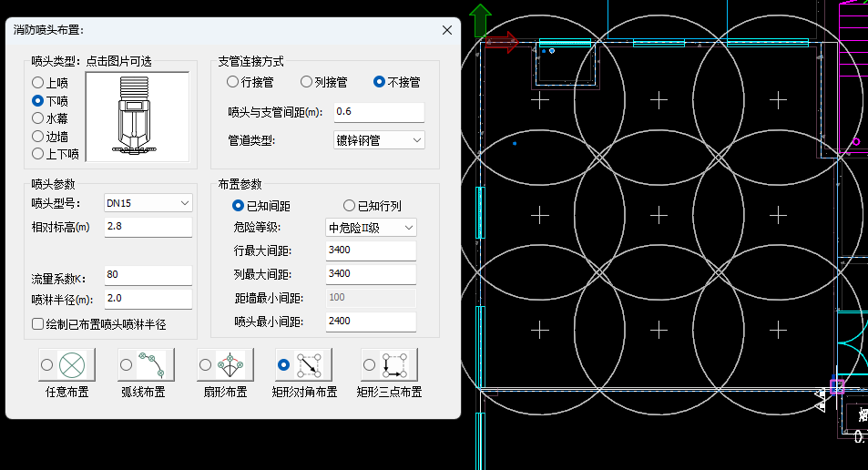Click the 扇形布置 fan layout icon
The height and width of the screenshot is (470, 868).
[x=230, y=365]
